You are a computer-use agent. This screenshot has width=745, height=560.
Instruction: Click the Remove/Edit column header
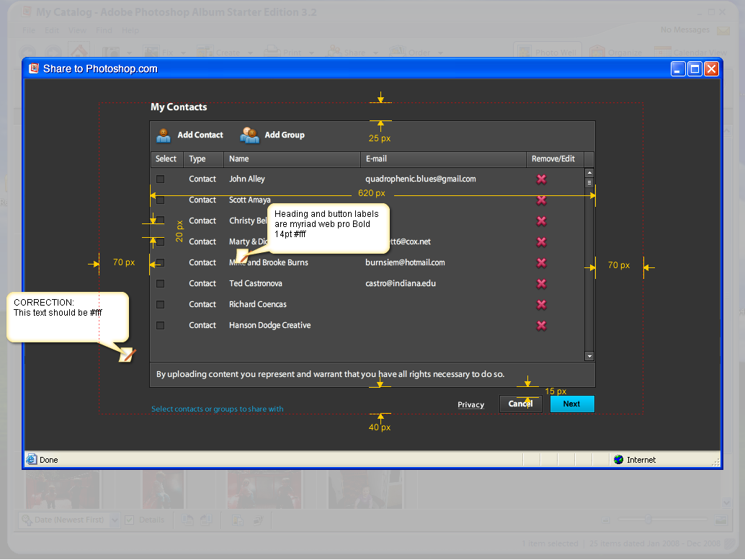[x=555, y=159]
